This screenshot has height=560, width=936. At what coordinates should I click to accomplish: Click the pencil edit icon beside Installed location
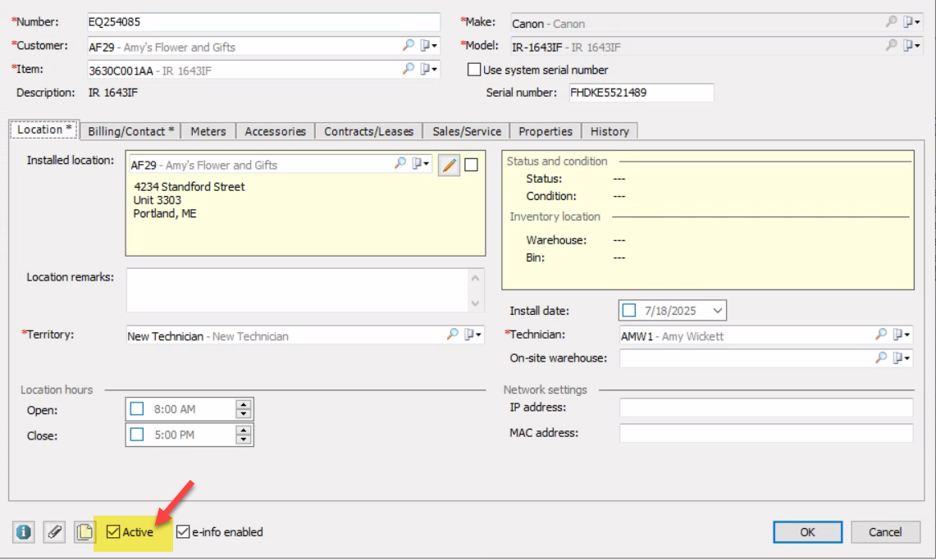(449, 165)
